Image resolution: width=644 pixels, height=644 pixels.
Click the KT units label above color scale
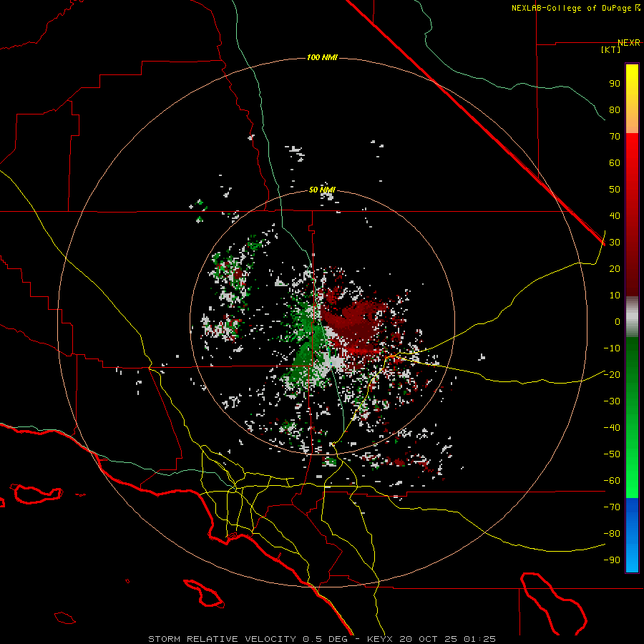[x=611, y=49]
